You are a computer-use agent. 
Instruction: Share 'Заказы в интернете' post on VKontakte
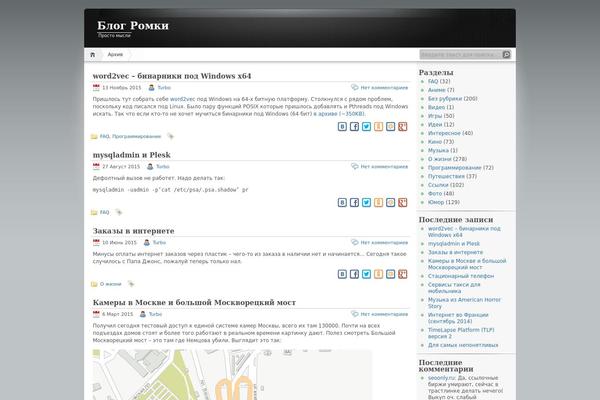coord(342,274)
